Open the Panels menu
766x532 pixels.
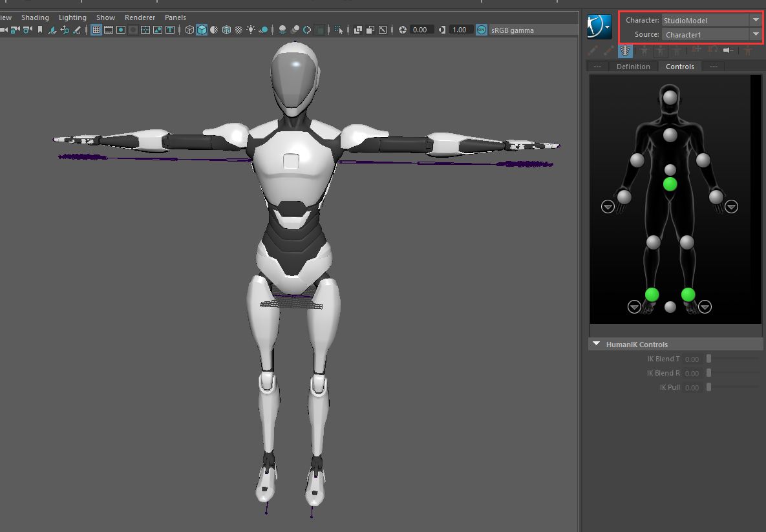pyautogui.click(x=175, y=17)
